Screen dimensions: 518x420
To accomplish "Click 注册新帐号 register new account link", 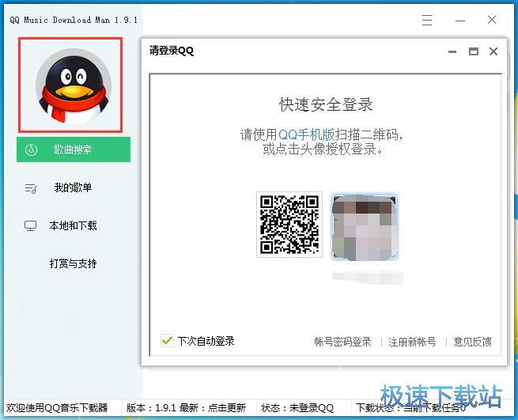I will tap(412, 342).
